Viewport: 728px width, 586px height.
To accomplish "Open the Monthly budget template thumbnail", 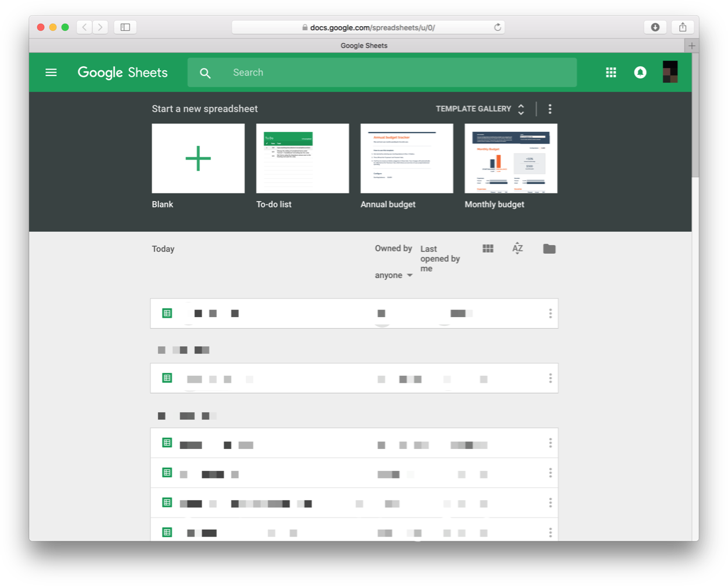I will click(511, 159).
